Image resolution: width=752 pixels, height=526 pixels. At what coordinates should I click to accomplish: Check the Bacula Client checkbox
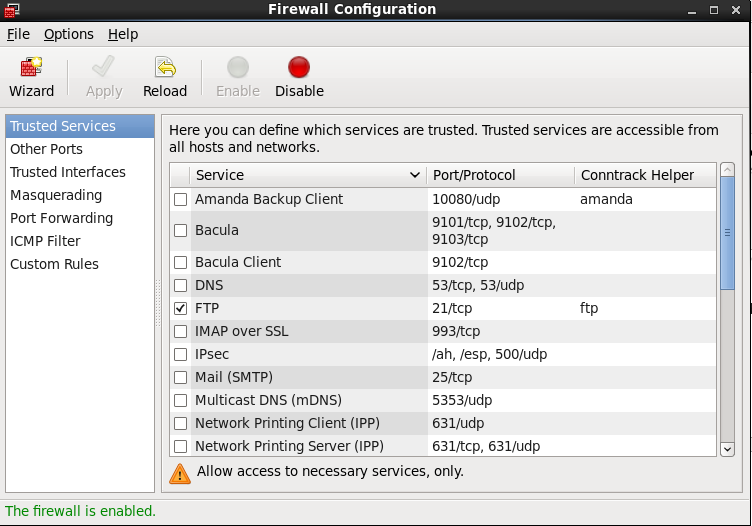[x=180, y=262]
